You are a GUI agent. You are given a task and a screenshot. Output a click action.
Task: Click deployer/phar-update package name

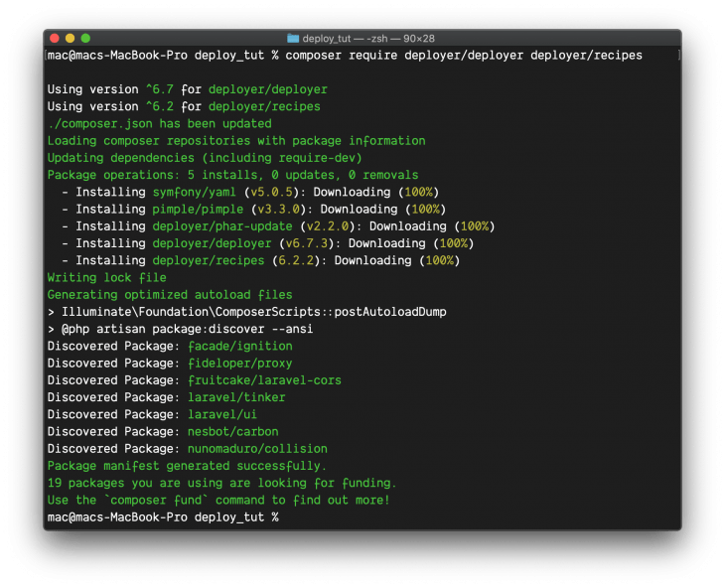click(222, 226)
